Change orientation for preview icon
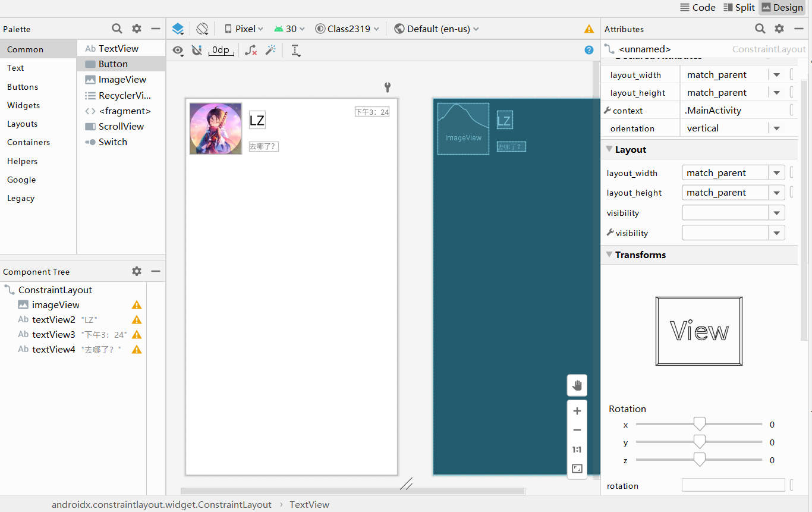Viewport: 812px width, 512px height. [202, 29]
